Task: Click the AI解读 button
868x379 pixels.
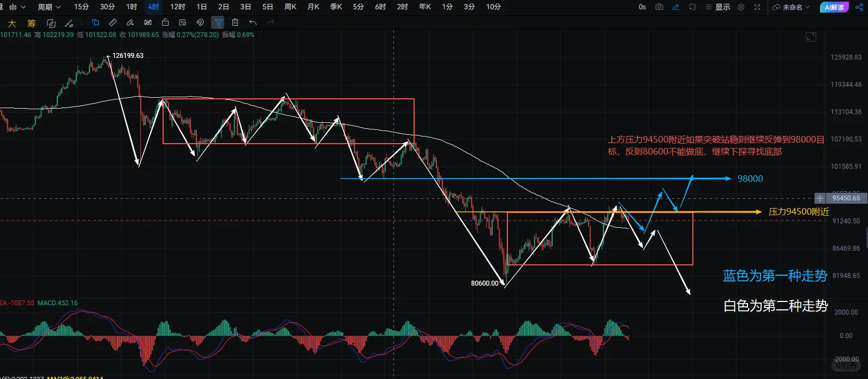Action: [x=834, y=7]
